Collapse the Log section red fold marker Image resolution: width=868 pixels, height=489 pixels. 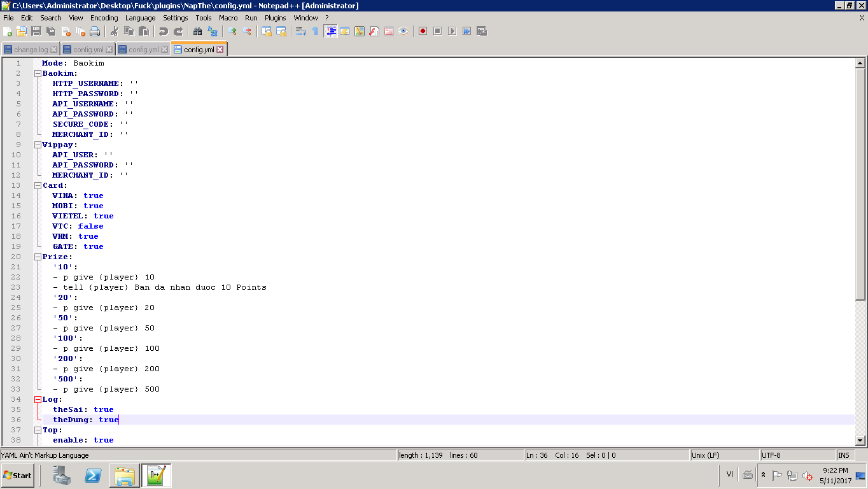click(x=38, y=399)
